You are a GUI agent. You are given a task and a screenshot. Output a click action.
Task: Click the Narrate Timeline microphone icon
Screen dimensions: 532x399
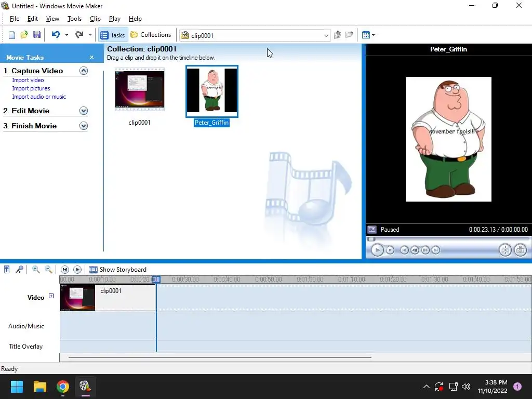pos(19,270)
